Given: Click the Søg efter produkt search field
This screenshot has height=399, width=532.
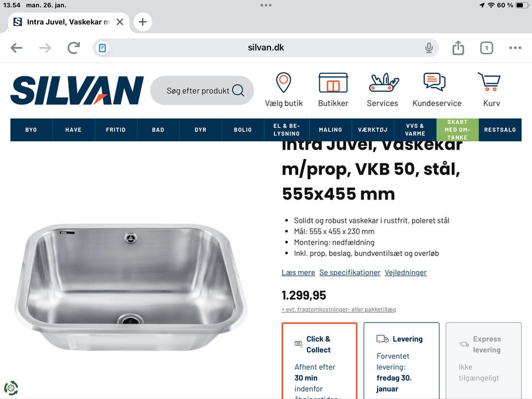Looking at the screenshot, I should click(202, 90).
